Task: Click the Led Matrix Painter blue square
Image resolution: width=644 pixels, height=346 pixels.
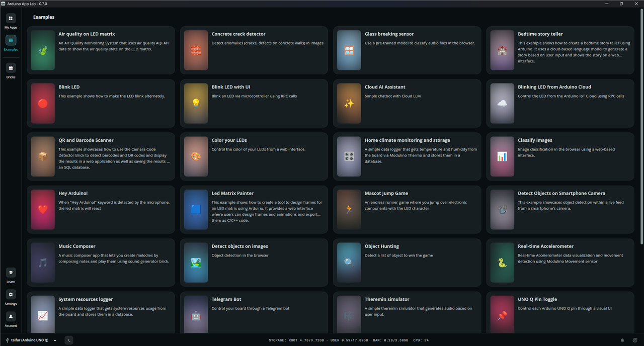Action: click(196, 209)
